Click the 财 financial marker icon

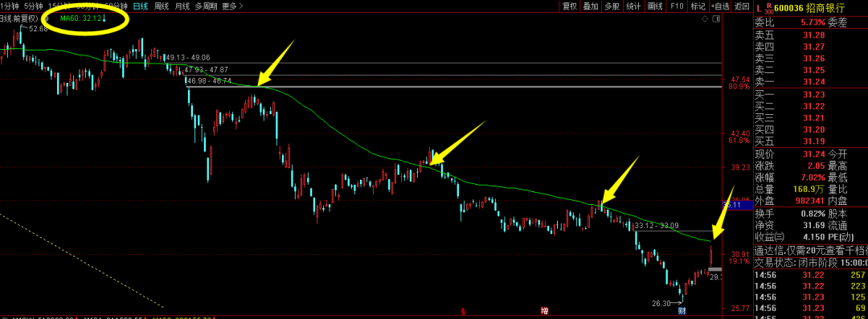(x=682, y=311)
